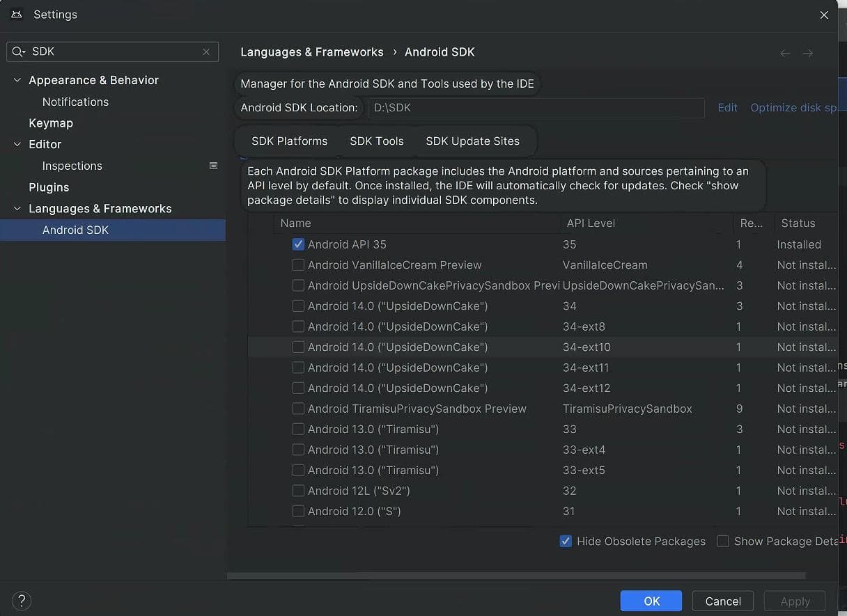Clear the SDK search text
Image resolution: width=847 pixels, height=616 pixels.
(206, 52)
